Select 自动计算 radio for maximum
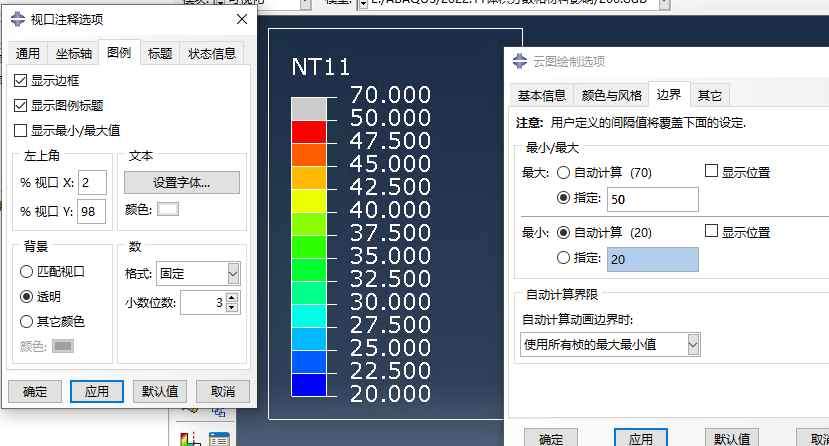Image resolution: width=829 pixels, height=446 pixels. tap(563, 173)
